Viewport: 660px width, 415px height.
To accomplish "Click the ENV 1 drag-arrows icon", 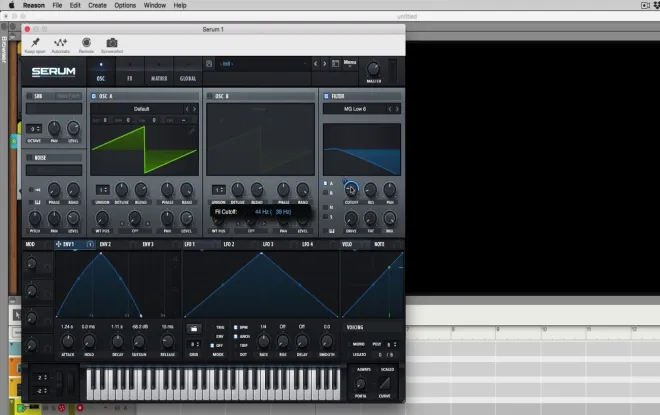I will pos(58,244).
